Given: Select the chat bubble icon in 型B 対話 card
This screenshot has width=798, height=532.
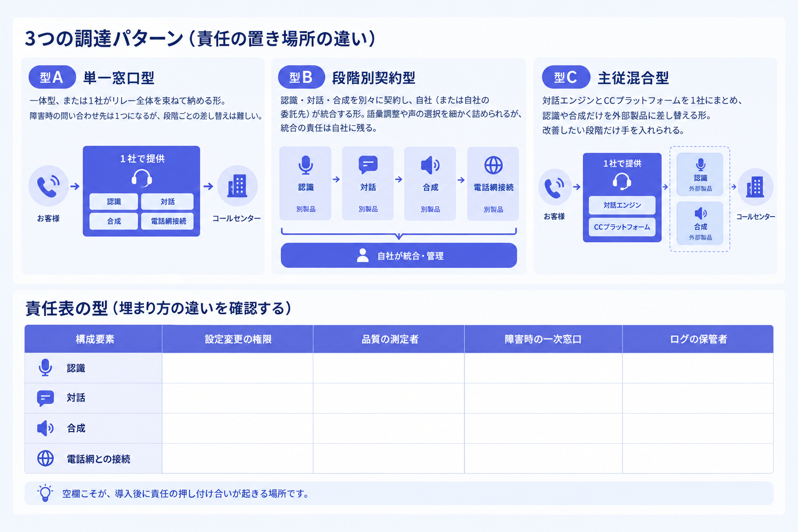Looking at the screenshot, I should pyautogui.click(x=368, y=165).
